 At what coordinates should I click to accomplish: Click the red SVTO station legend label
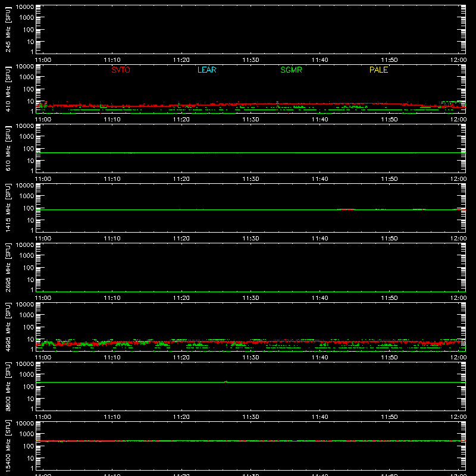pos(121,70)
